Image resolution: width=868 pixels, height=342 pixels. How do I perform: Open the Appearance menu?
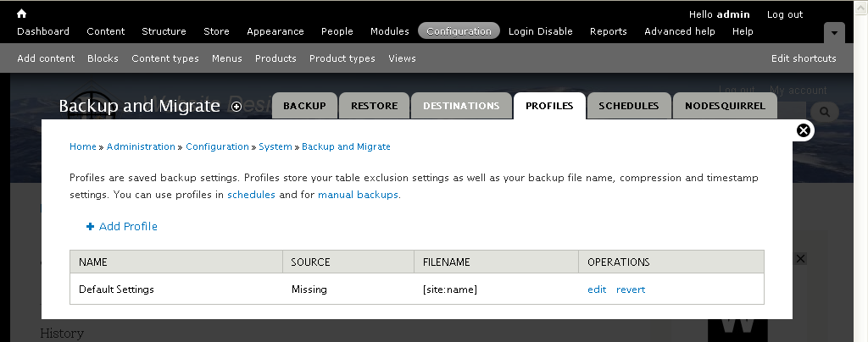[x=275, y=31]
